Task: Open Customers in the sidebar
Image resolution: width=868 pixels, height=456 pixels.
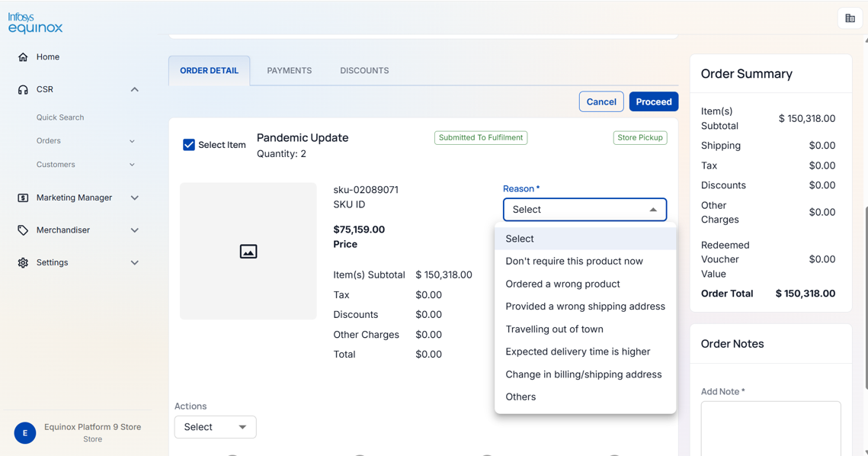Action: [56, 165]
